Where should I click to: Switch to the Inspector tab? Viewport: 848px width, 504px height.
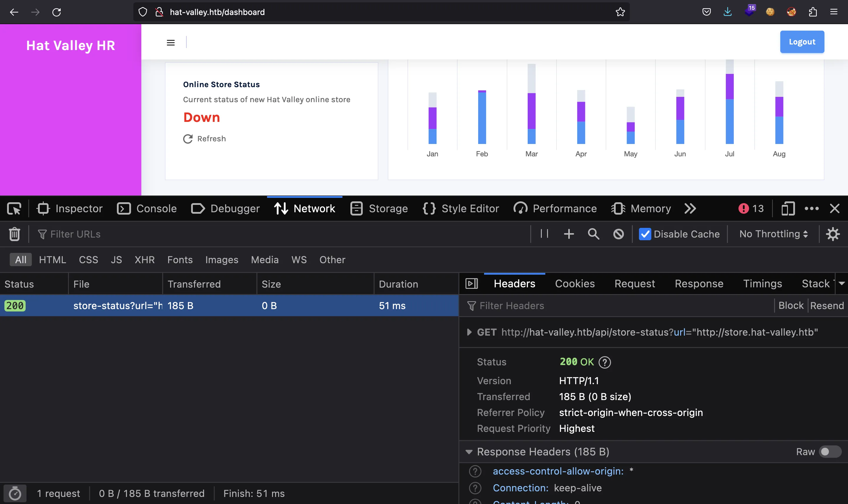[69, 208]
